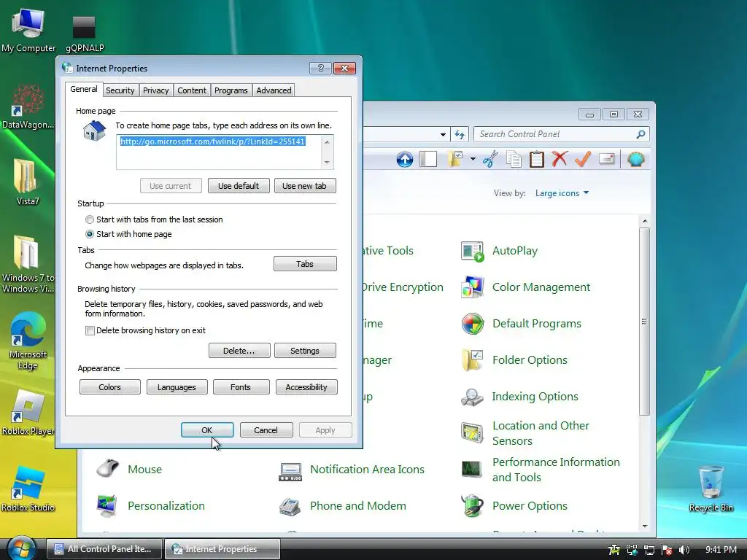The height and width of the screenshot is (560, 747).
Task: Select Start with home page radio button
Action: point(90,234)
